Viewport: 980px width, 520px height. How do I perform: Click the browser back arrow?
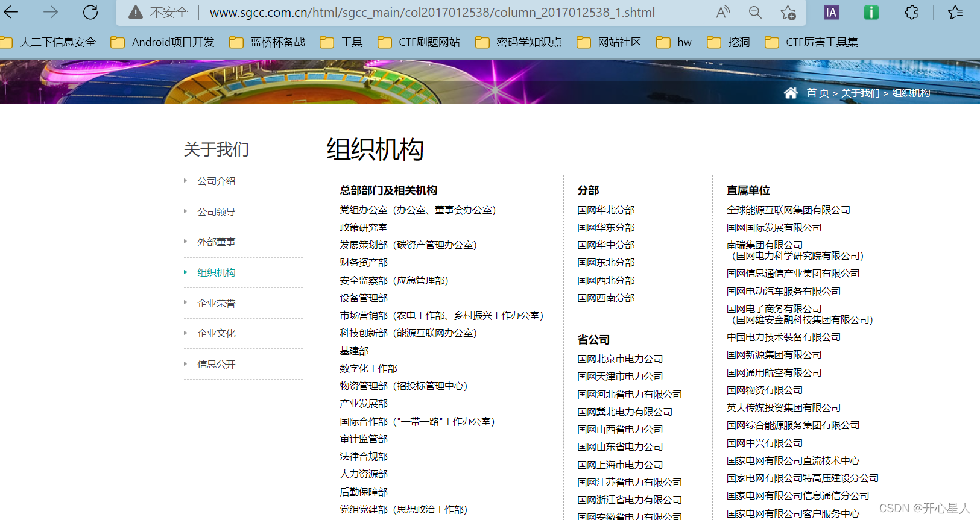tap(11, 12)
